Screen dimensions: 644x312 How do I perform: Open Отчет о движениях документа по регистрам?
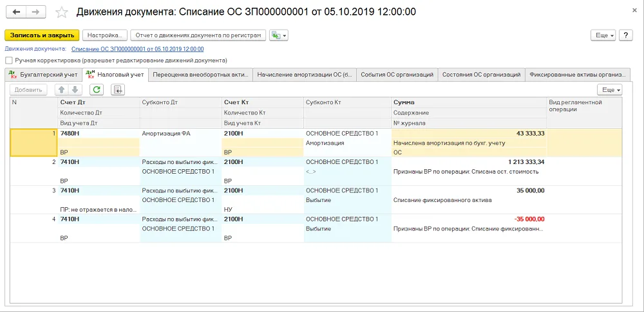pos(198,35)
